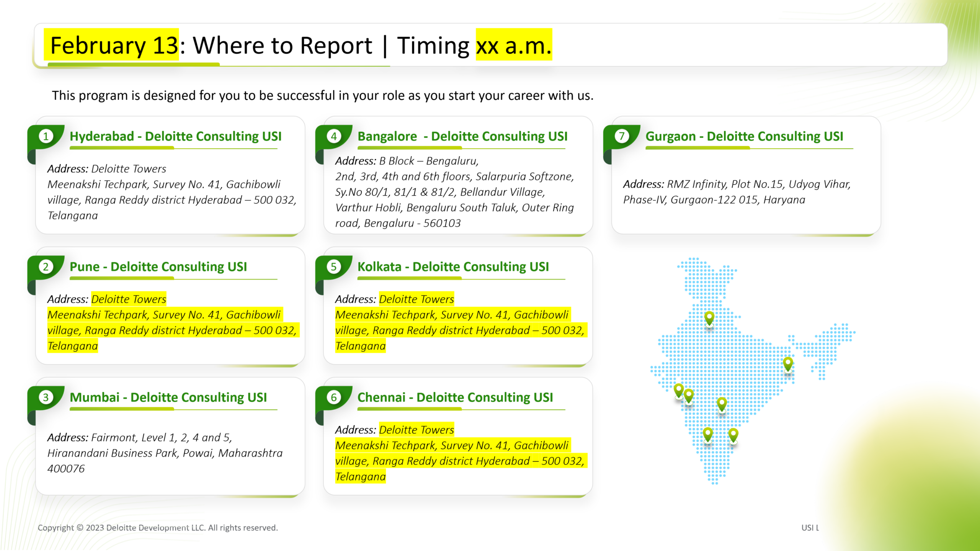Screen dimensions: 980x551
Task: Click the central map pin for Hyderabad
Action: click(x=722, y=404)
